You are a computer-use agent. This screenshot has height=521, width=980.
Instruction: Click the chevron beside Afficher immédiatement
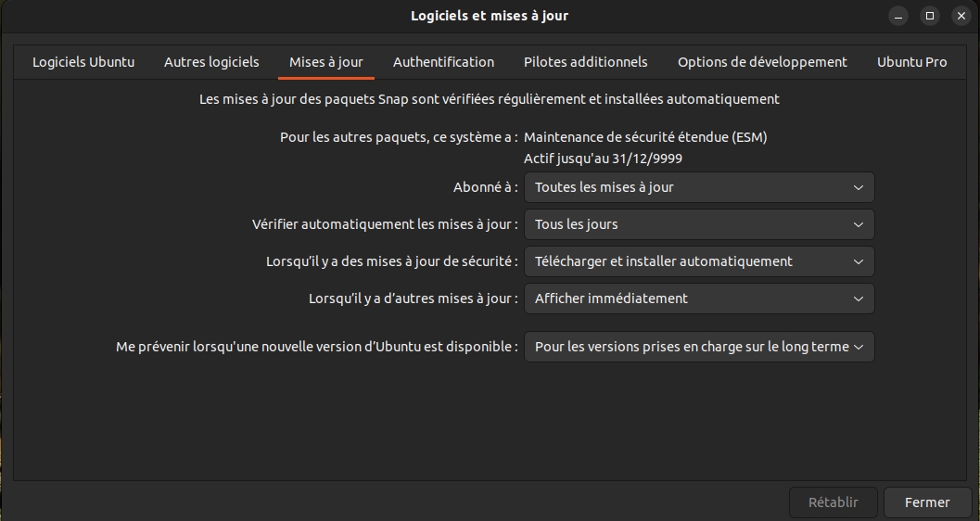[x=859, y=299]
